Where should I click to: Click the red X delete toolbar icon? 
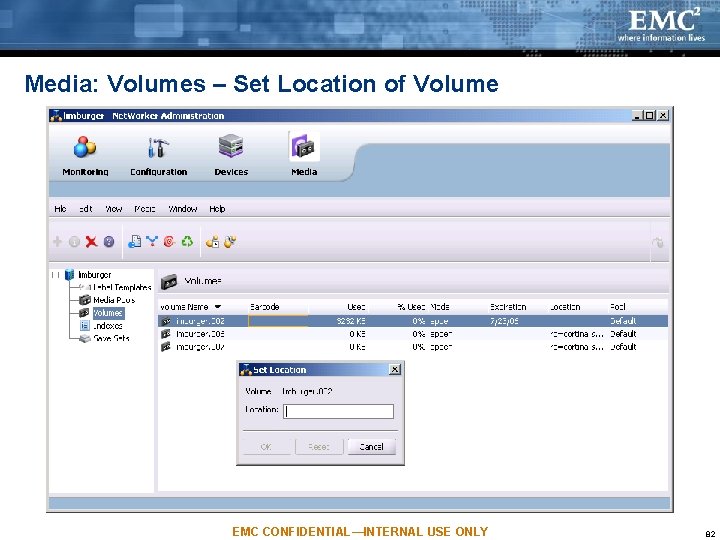[x=91, y=242]
